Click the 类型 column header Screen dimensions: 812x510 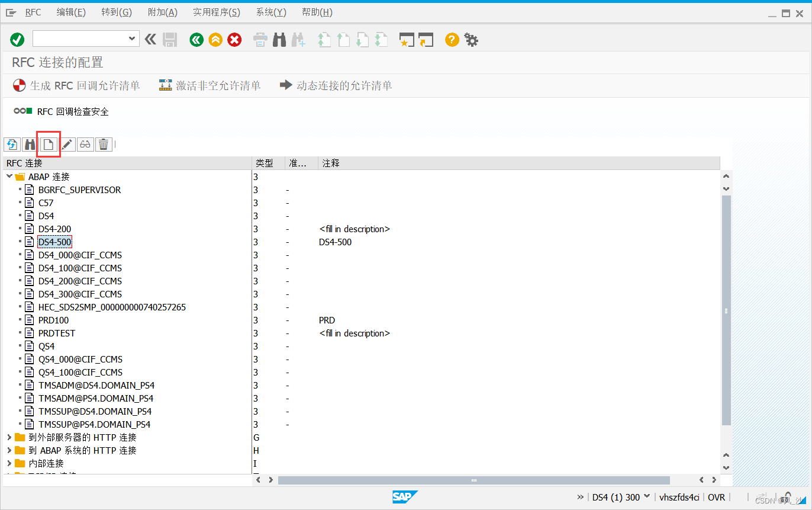268,163
